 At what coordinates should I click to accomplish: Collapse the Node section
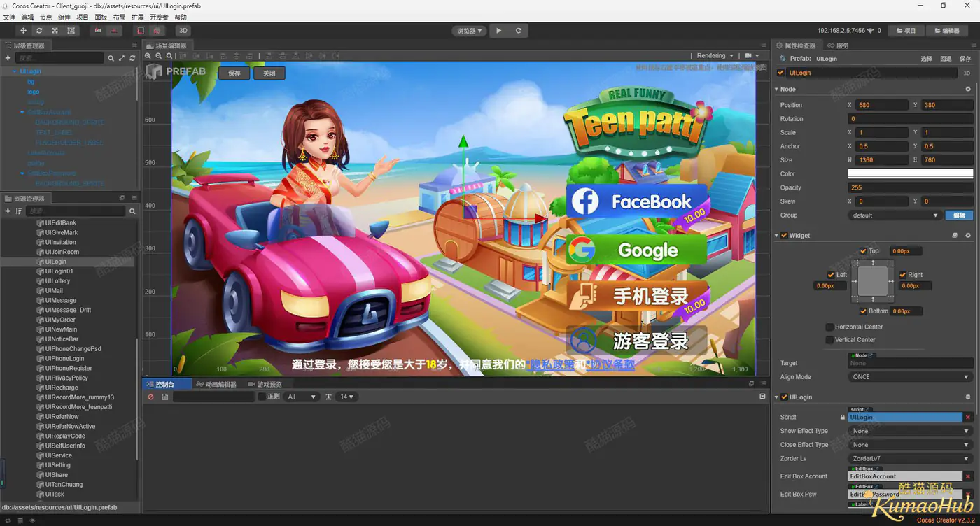pos(776,90)
